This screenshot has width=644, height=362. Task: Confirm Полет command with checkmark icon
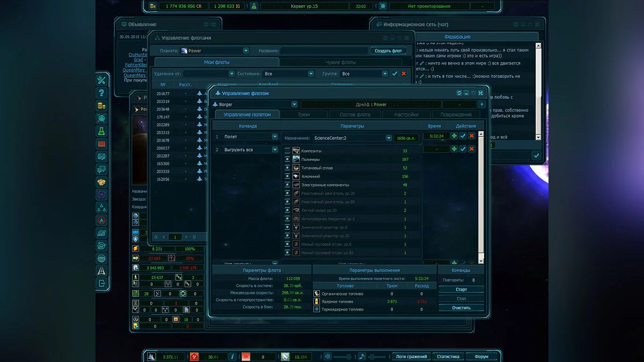pyautogui.click(x=463, y=136)
